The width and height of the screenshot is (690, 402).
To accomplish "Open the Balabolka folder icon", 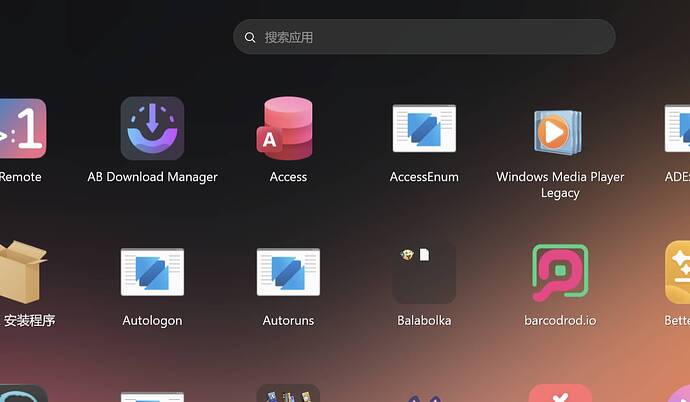I will pyautogui.click(x=424, y=272).
